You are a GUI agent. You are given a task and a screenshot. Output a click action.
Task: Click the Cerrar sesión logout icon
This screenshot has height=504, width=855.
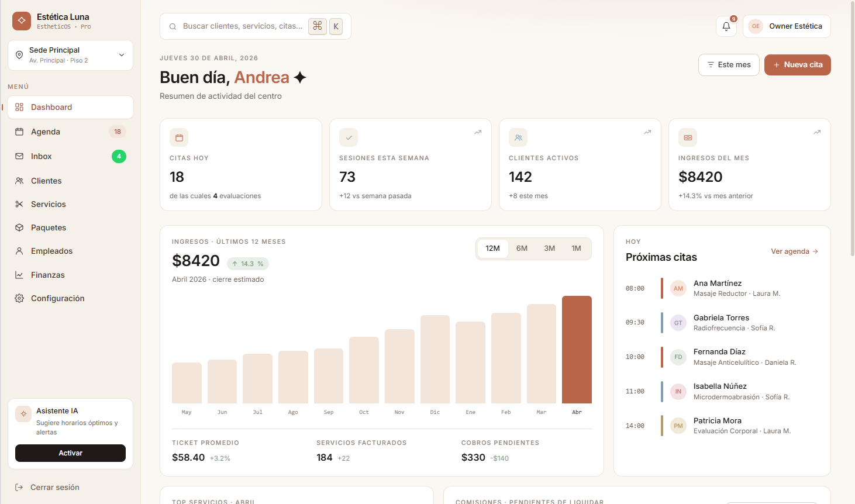coord(19,487)
